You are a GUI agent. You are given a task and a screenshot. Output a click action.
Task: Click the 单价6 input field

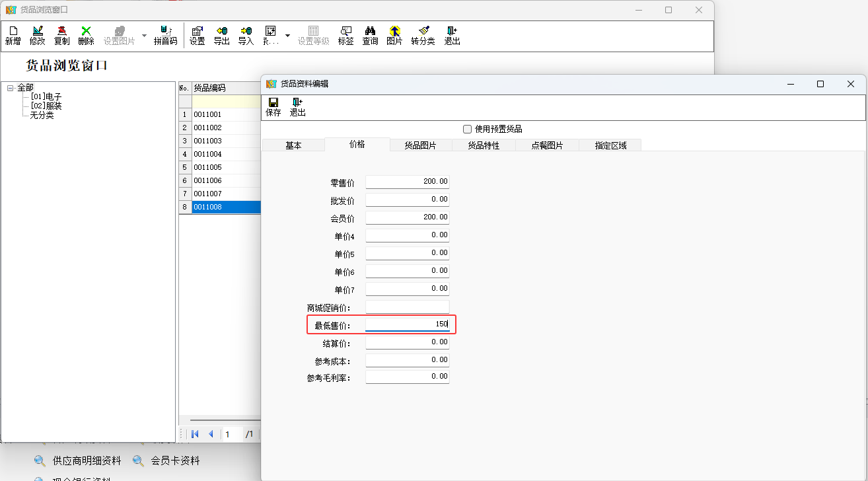(x=408, y=270)
